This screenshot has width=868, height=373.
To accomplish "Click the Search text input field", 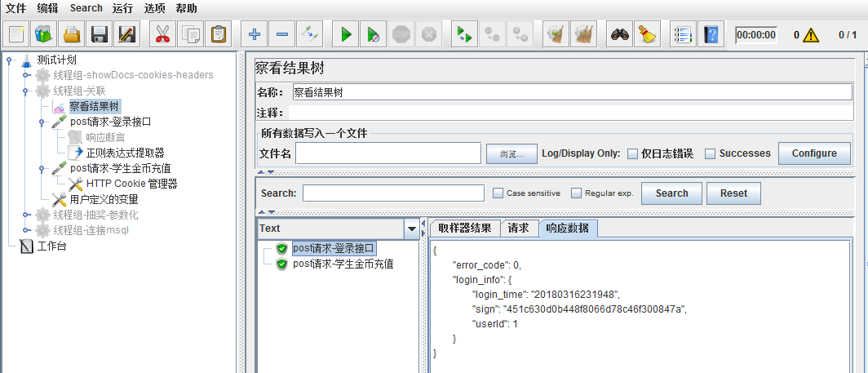I will [x=393, y=193].
